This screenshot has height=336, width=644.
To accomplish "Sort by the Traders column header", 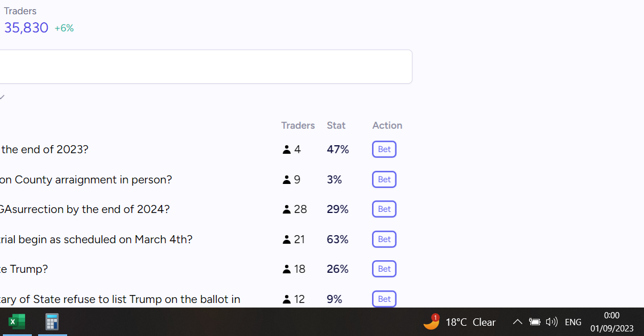I will coord(298,125).
